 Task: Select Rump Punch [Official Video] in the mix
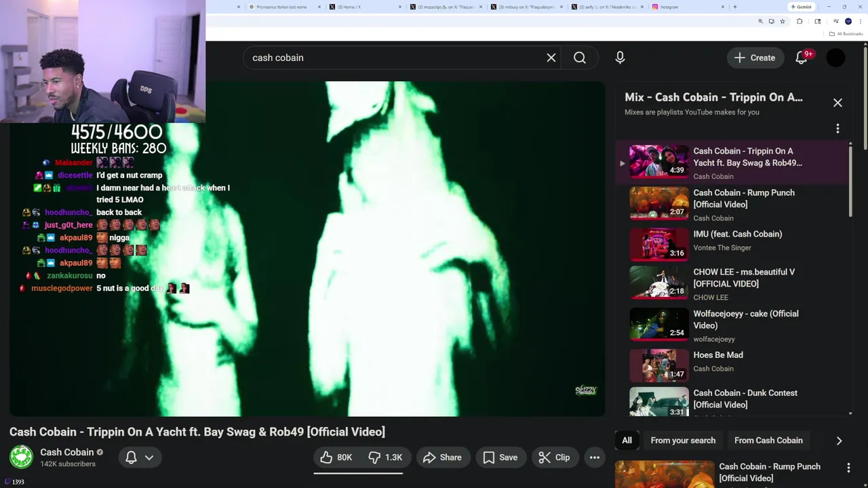click(732, 205)
